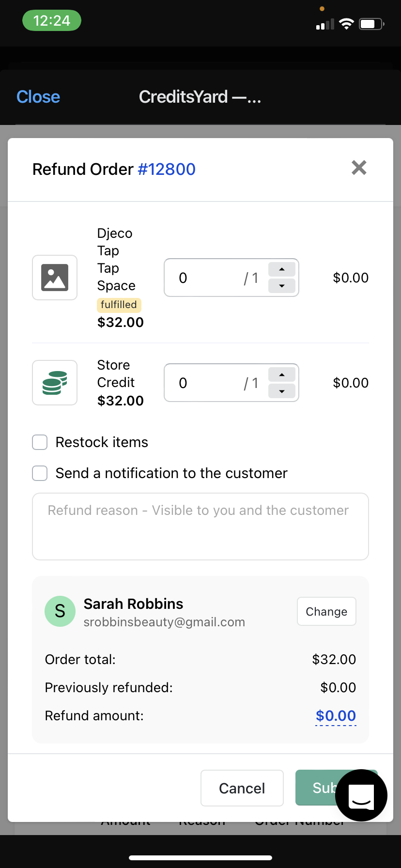Cancel the refund
The image size is (401, 868).
point(242,788)
